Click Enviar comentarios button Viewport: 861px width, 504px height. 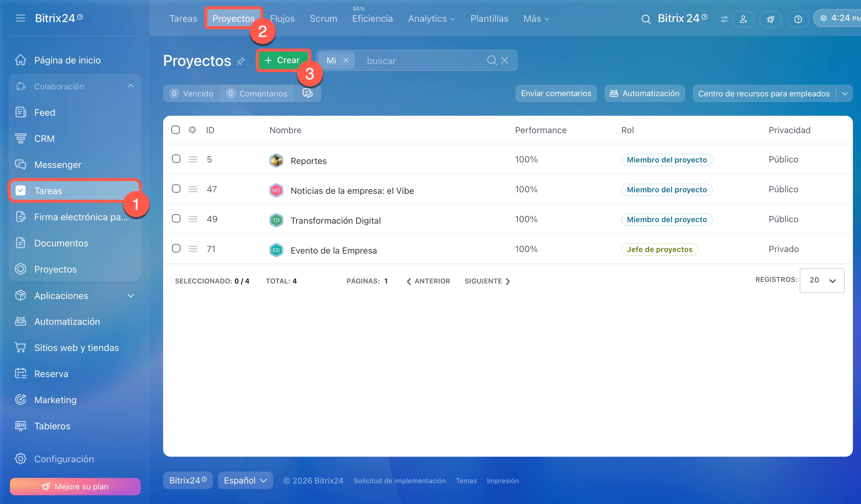[x=556, y=93]
